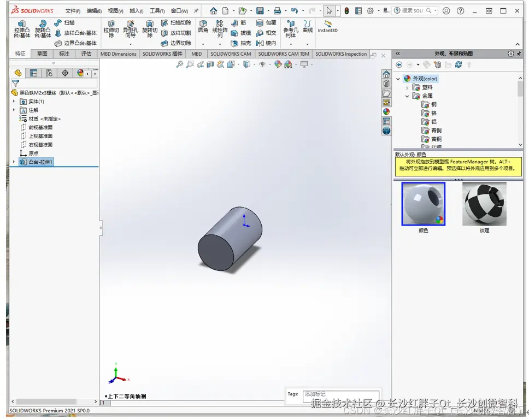Screen dimensions: 529x420
Task: Open the 工具(T) menu
Action: point(157,11)
